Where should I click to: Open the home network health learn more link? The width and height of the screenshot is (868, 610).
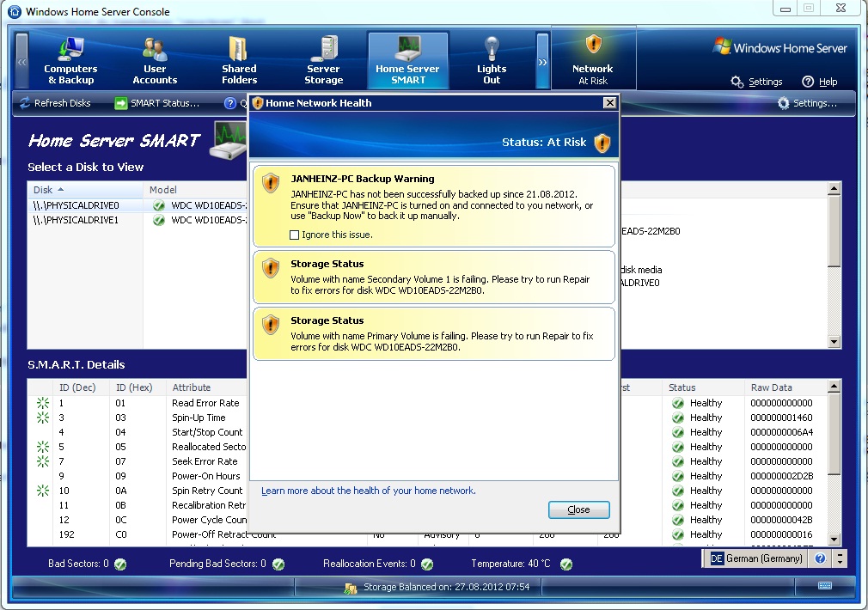(368, 490)
